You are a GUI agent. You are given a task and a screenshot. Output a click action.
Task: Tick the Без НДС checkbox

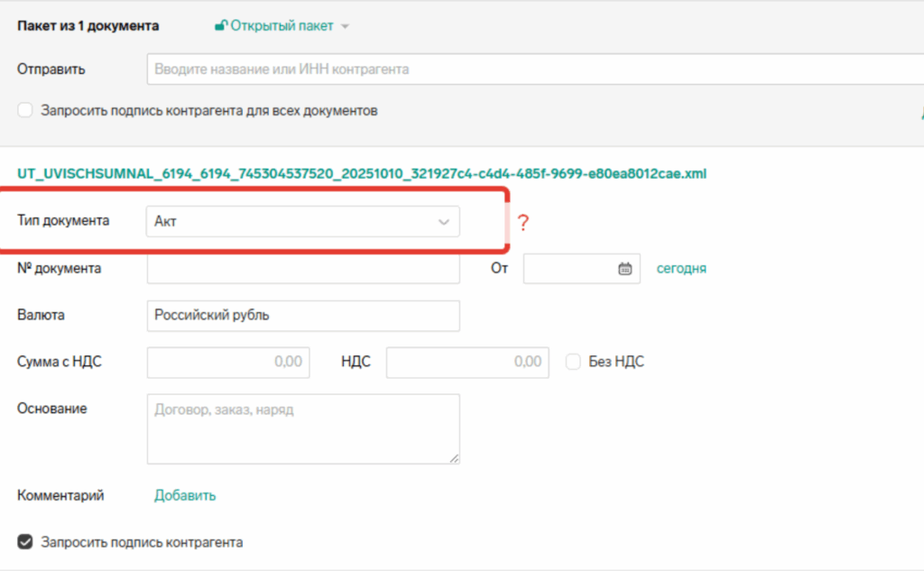point(573,362)
